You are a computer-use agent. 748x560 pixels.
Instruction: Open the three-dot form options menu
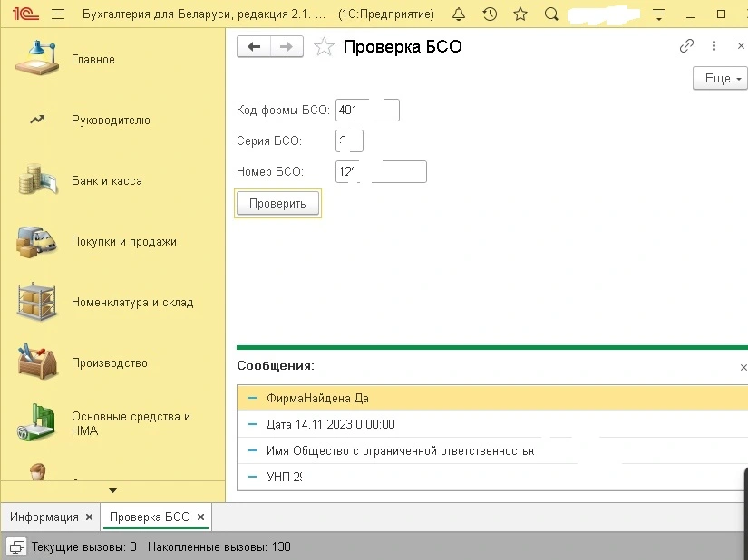coord(714,46)
